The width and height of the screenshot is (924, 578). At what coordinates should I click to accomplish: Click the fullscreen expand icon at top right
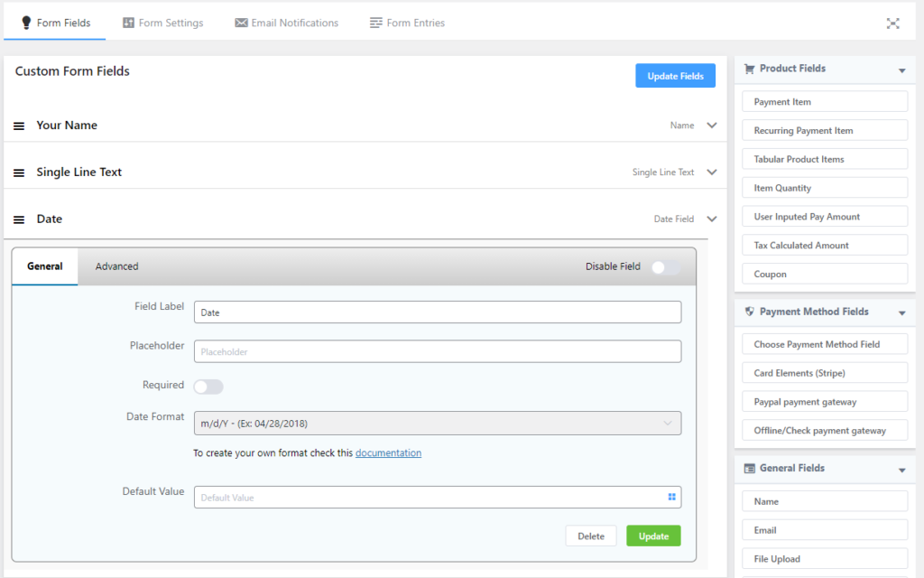892,23
